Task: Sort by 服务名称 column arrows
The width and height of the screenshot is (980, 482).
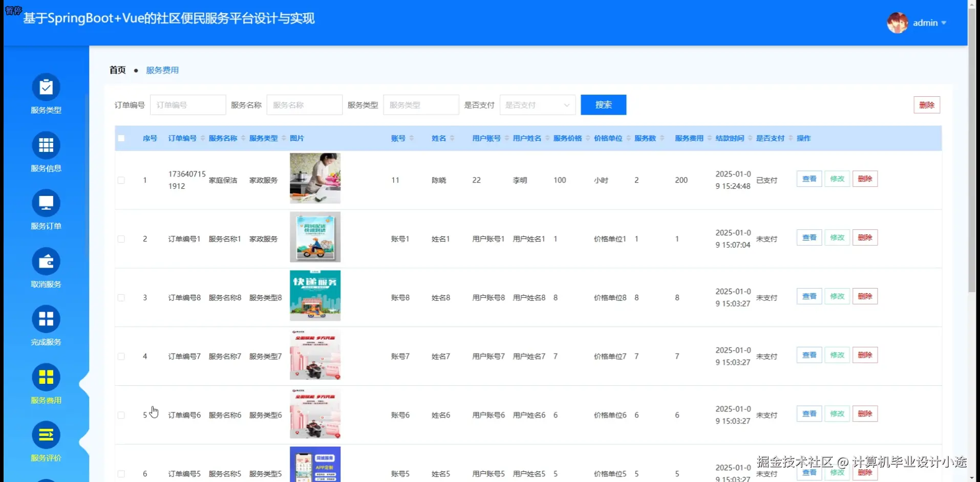Action: (243, 138)
